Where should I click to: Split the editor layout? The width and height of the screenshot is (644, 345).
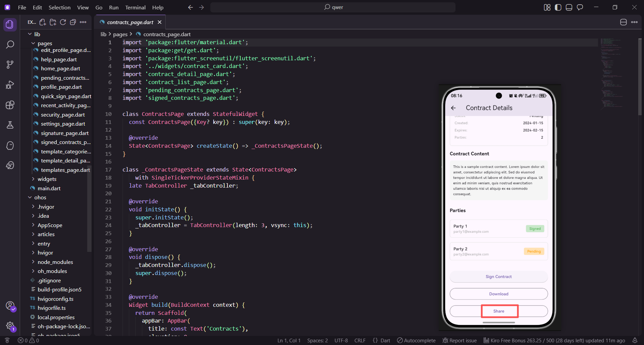pos(623,22)
